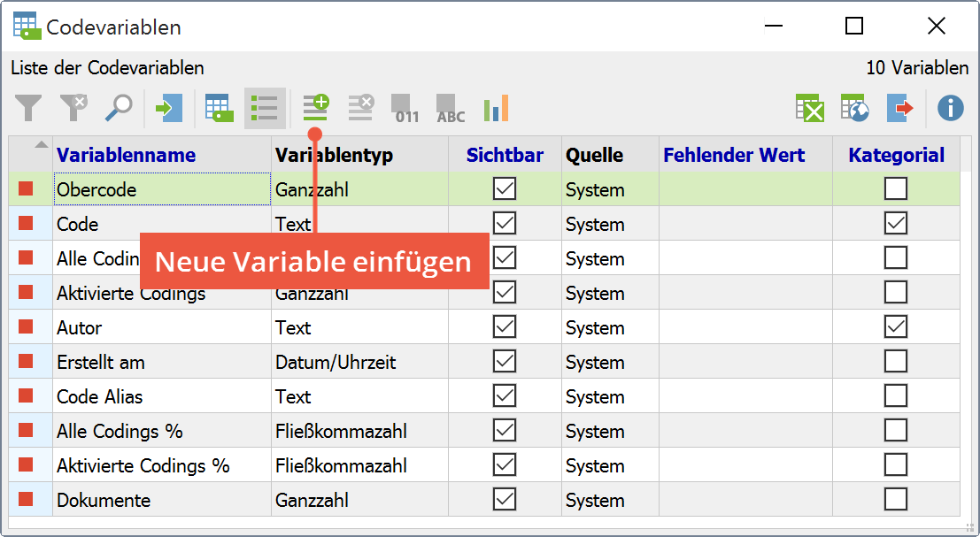
Task: Click the 011 numeric conversion icon
Action: [x=405, y=108]
